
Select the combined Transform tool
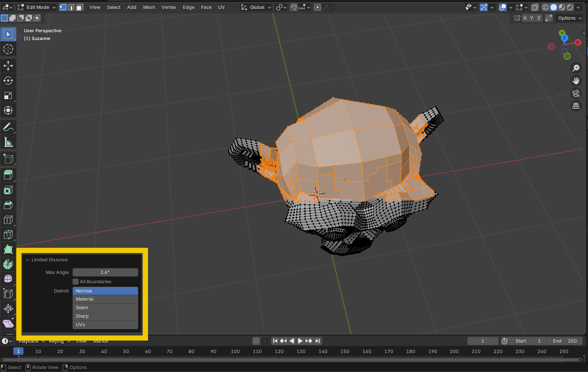coord(8,110)
